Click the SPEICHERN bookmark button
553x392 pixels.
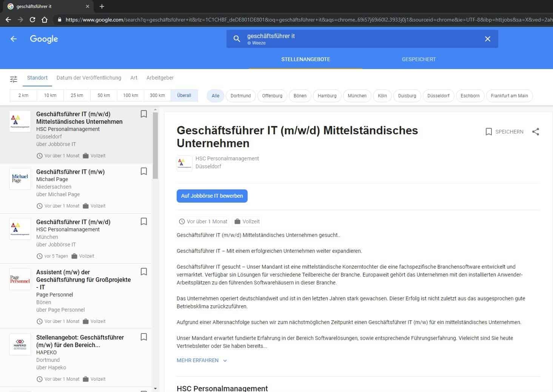point(504,132)
